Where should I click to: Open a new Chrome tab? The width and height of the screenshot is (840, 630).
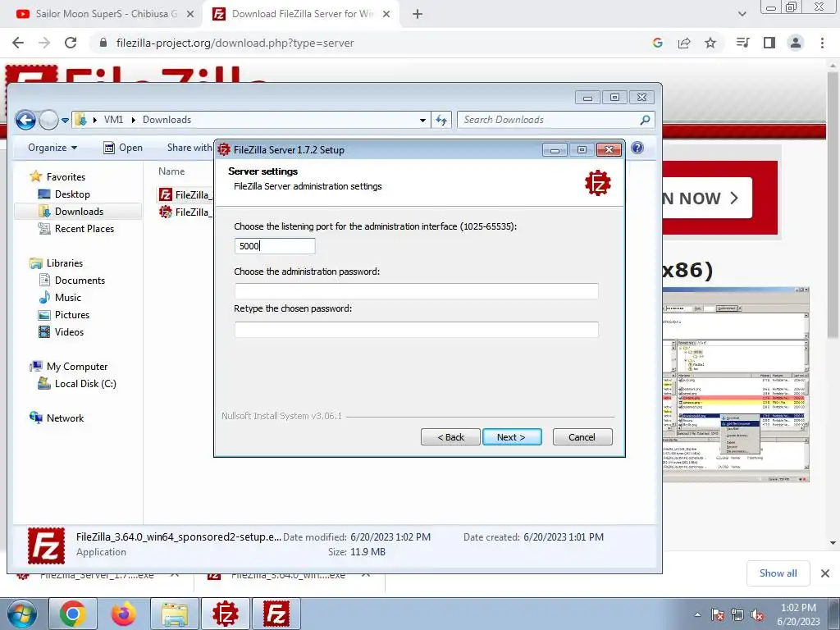click(418, 15)
